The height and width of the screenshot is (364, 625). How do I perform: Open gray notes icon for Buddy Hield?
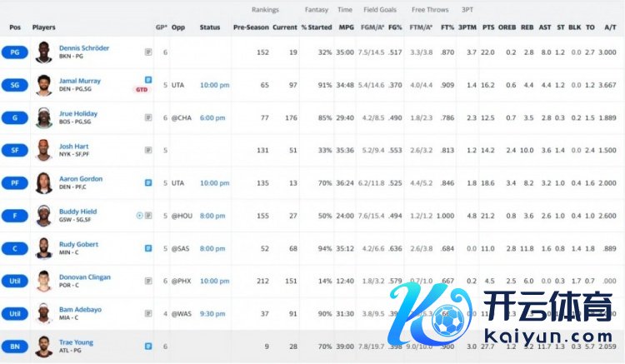pos(148,216)
